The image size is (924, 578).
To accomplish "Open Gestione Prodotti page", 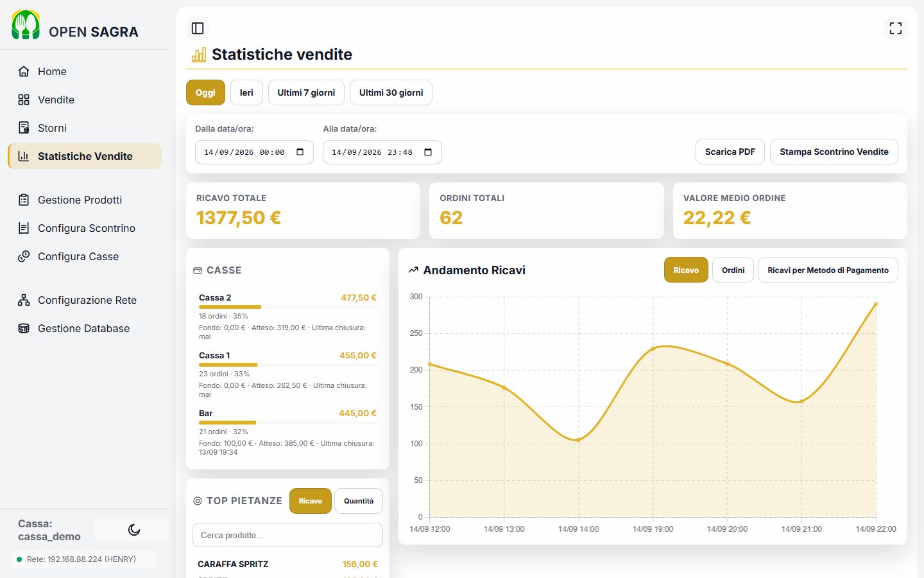I will coord(85,200).
